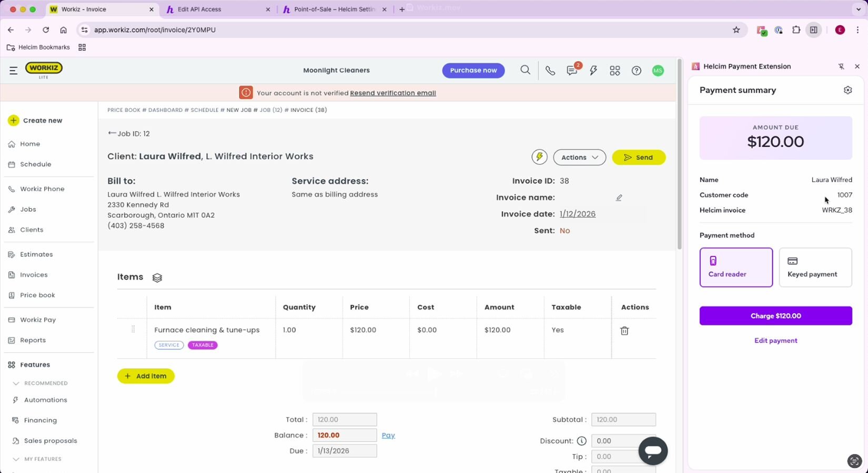Delete Furnace cleaning item with trash icon
The image size is (868, 473).
[x=624, y=331]
